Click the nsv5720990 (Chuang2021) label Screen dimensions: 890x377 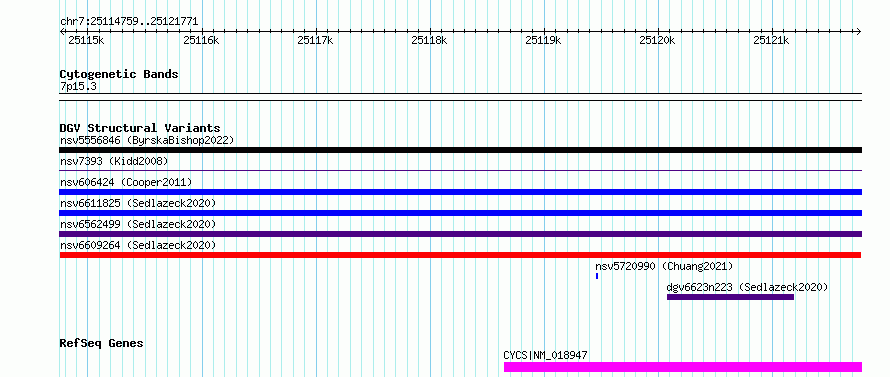point(664,266)
